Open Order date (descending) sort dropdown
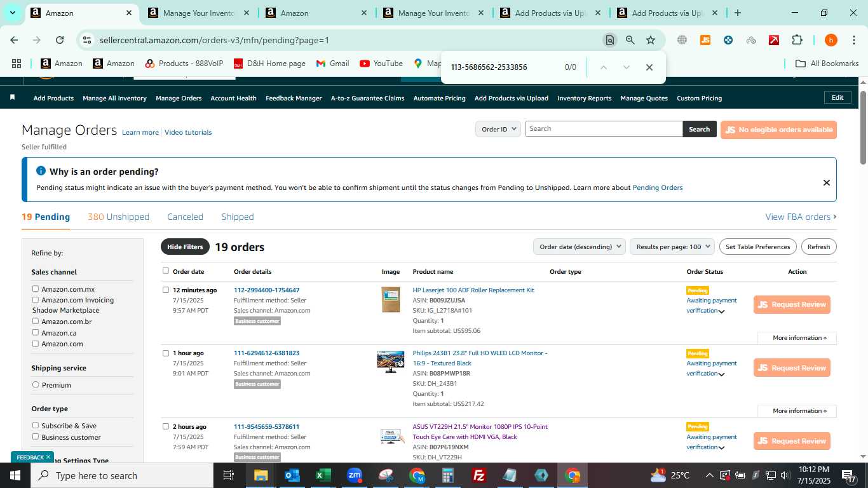The width and height of the screenshot is (868, 488). [579, 247]
